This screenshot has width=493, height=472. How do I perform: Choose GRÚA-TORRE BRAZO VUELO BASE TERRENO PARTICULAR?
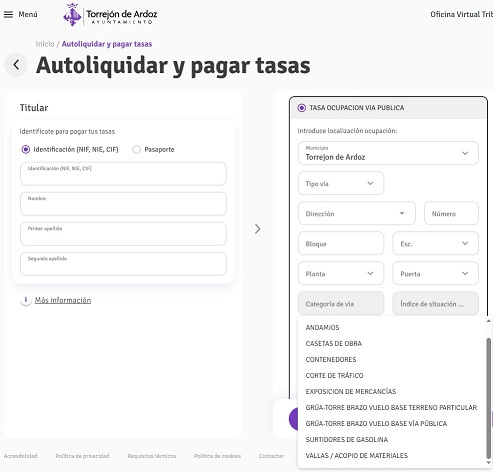point(392,407)
